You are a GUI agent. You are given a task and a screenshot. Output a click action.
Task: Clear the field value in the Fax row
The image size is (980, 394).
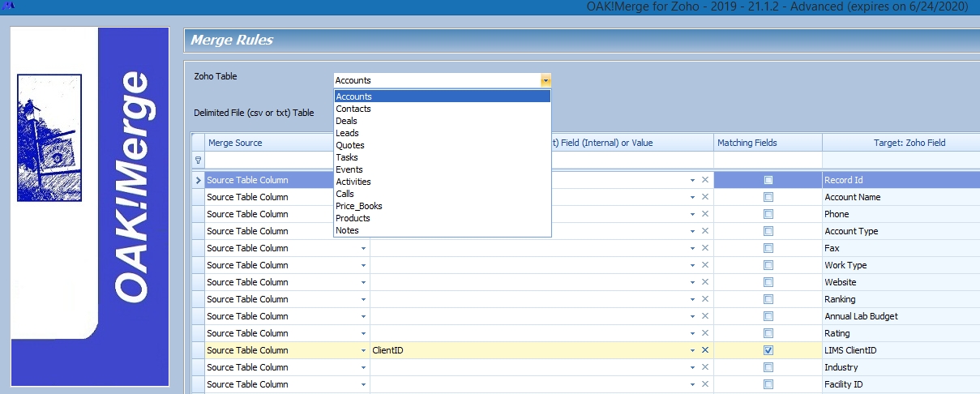pos(704,248)
